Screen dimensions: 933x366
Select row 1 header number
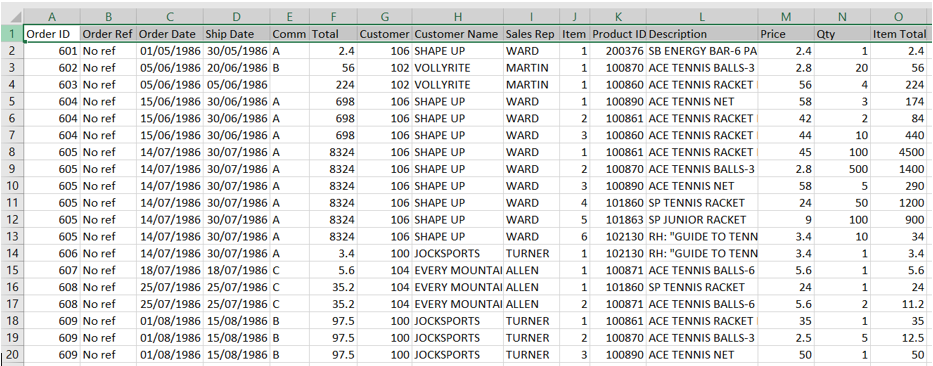[12, 34]
